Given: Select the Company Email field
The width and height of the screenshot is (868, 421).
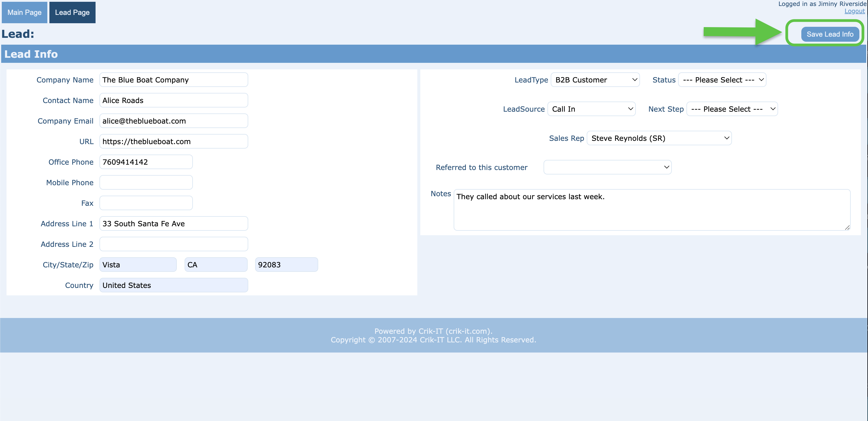Looking at the screenshot, I should tap(174, 121).
